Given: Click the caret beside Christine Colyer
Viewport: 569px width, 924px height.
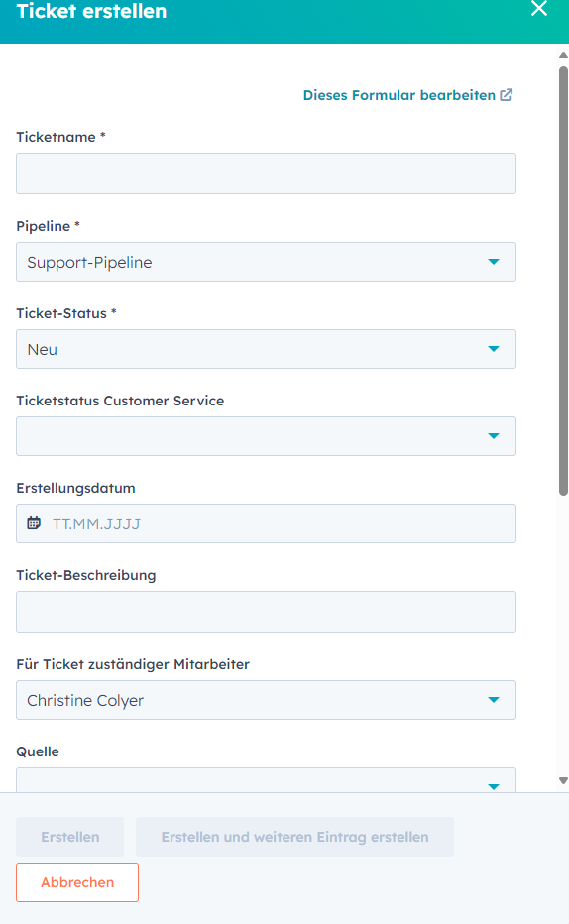Looking at the screenshot, I should (x=494, y=700).
